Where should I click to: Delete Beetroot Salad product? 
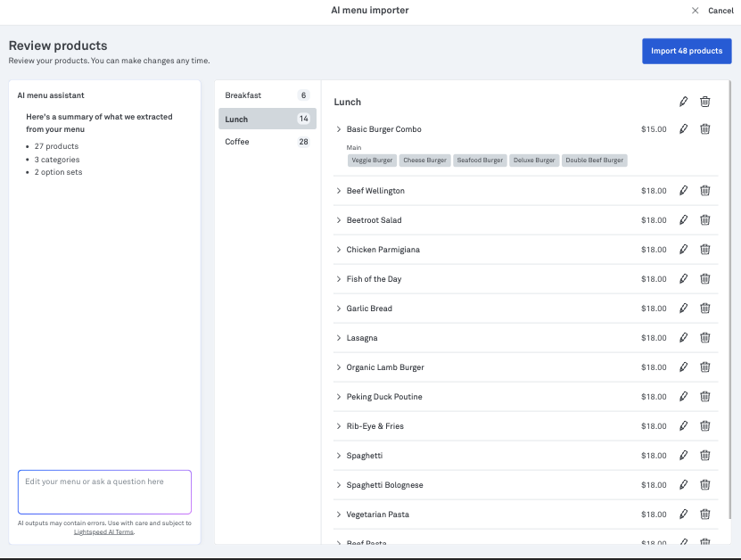[x=704, y=219]
